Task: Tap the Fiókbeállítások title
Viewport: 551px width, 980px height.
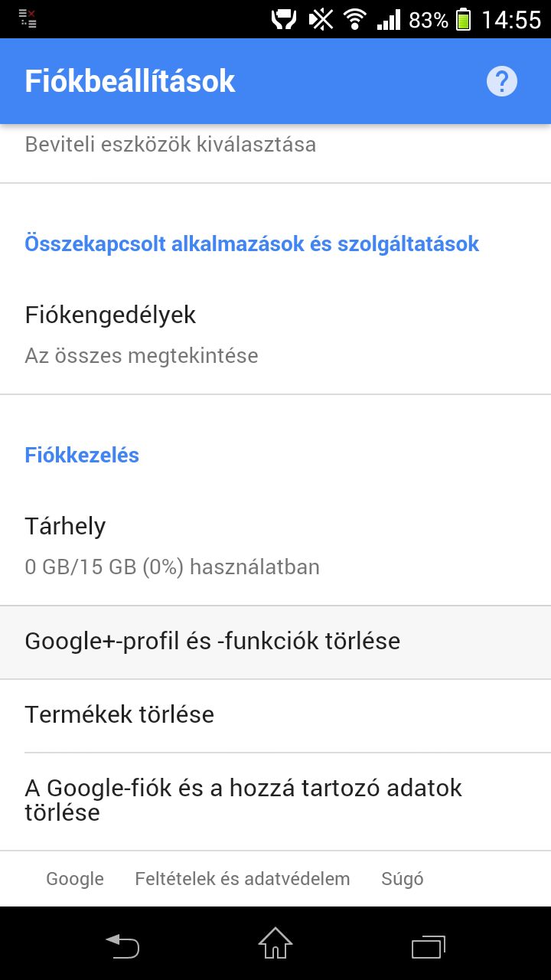Action: point(130,81)
